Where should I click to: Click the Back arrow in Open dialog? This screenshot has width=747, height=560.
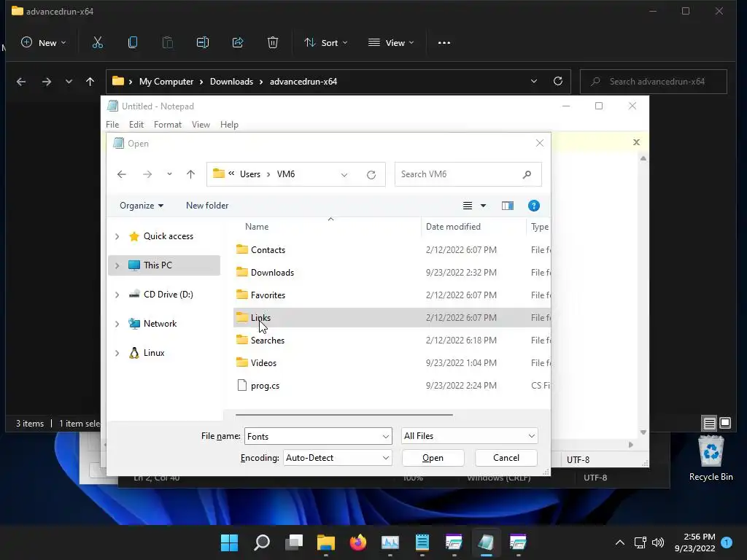click(x=122, y=174)
